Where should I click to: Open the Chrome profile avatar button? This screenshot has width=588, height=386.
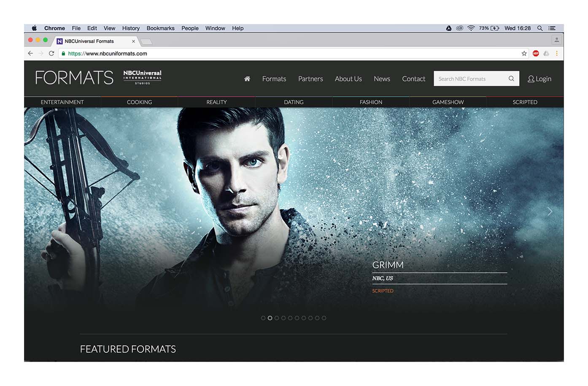[557, 40]
